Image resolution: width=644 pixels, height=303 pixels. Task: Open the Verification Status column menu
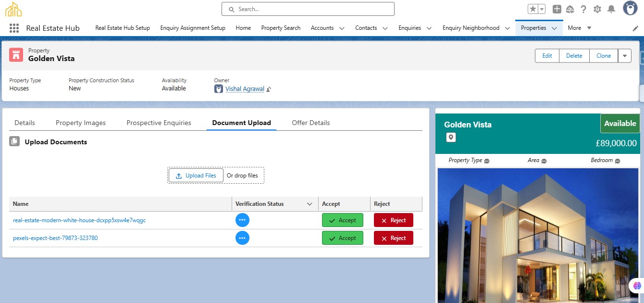click(310, 204)
